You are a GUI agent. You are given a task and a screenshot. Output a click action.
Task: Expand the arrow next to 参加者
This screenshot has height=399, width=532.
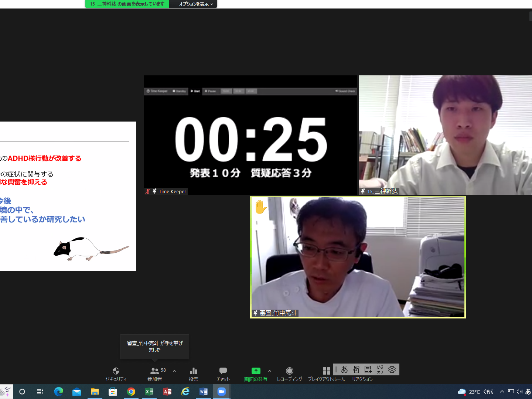pos(174,371)
